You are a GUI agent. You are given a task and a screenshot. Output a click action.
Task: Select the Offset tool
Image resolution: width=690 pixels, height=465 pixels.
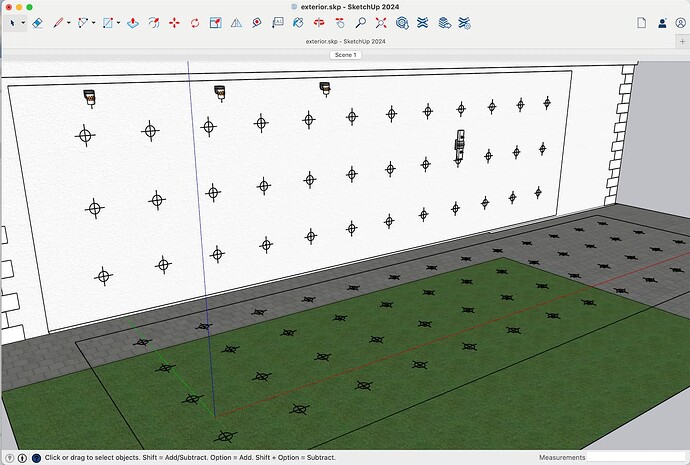click(154, 23)
